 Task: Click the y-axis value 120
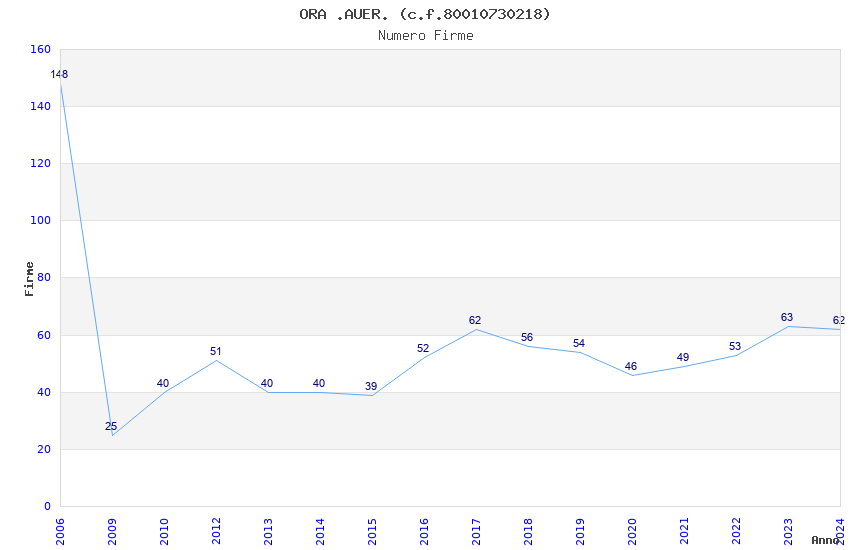[x=40, y=163]
